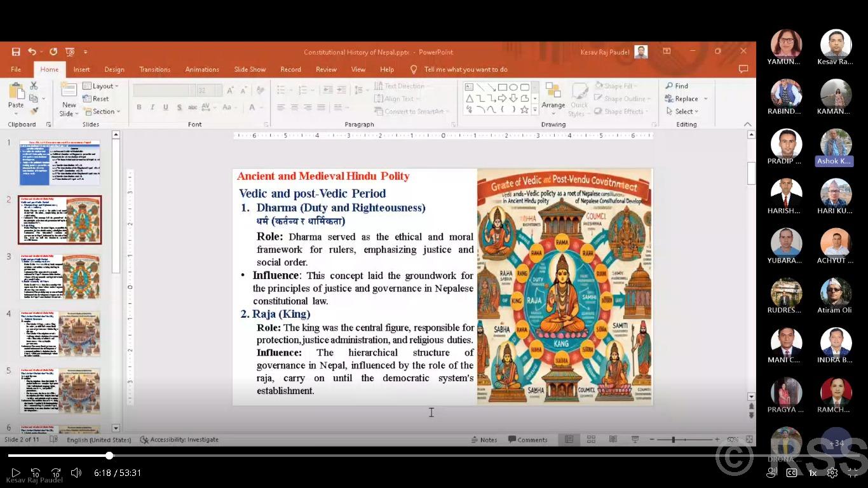Mute the video with the speaker icon

76,473
